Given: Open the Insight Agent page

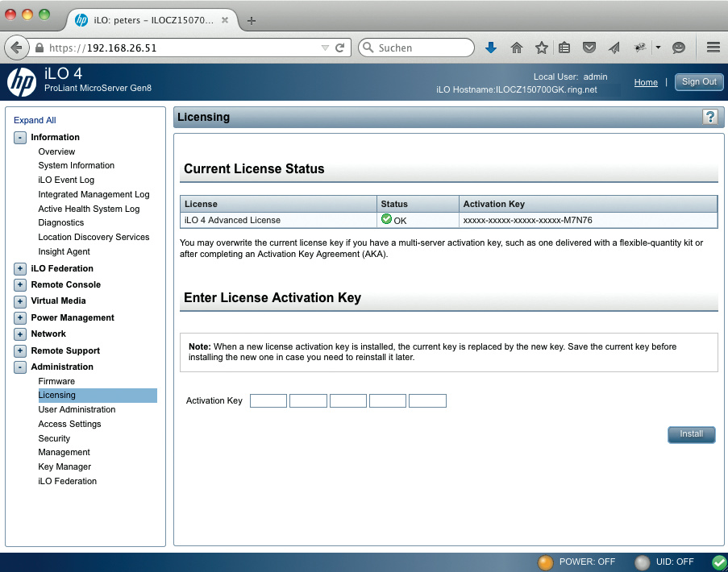Looking at the screenshot, I should 64,251.
